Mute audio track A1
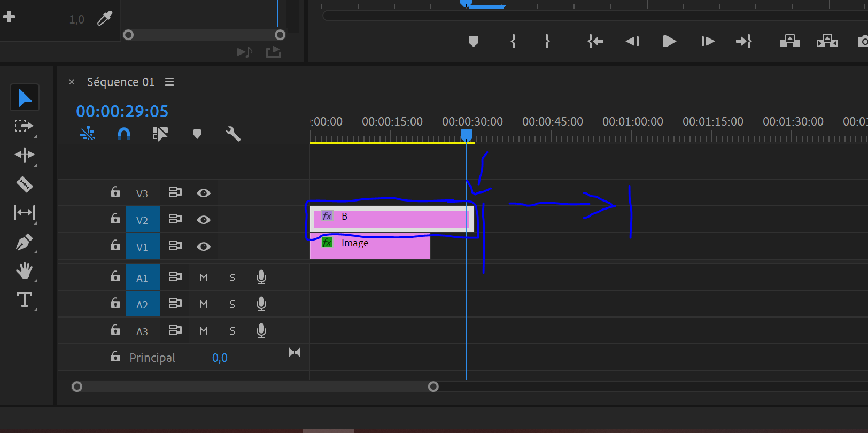The image size is (868, 433). pyautogui.click(x=204, y=277)
